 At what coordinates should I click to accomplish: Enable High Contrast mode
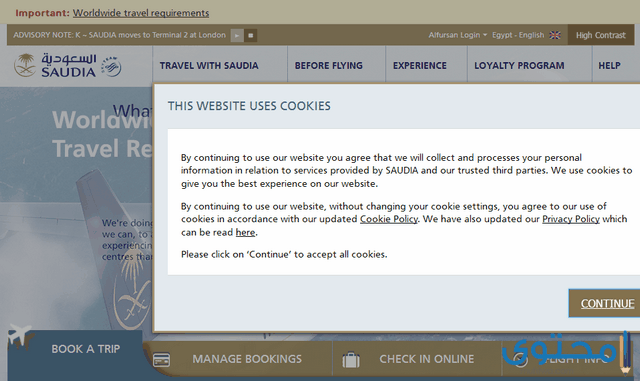600,35
